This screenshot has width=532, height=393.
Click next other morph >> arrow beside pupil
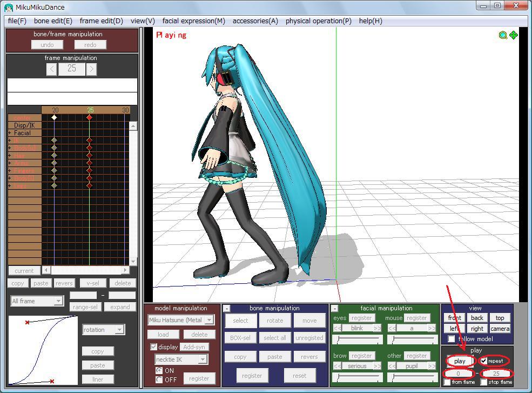point(432,366)
